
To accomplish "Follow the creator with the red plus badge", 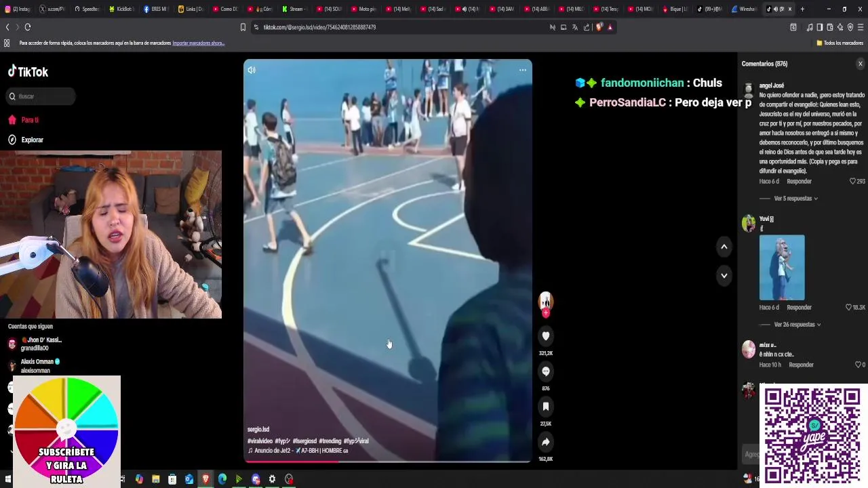I will [x=545, y=313].
